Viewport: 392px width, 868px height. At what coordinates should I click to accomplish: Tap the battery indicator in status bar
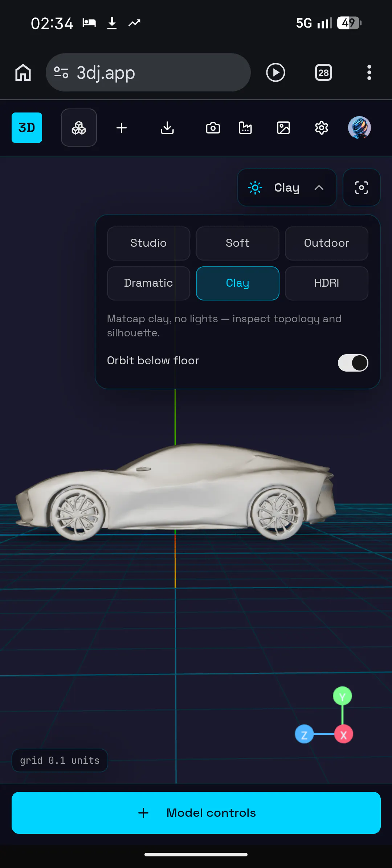[349, 23]
